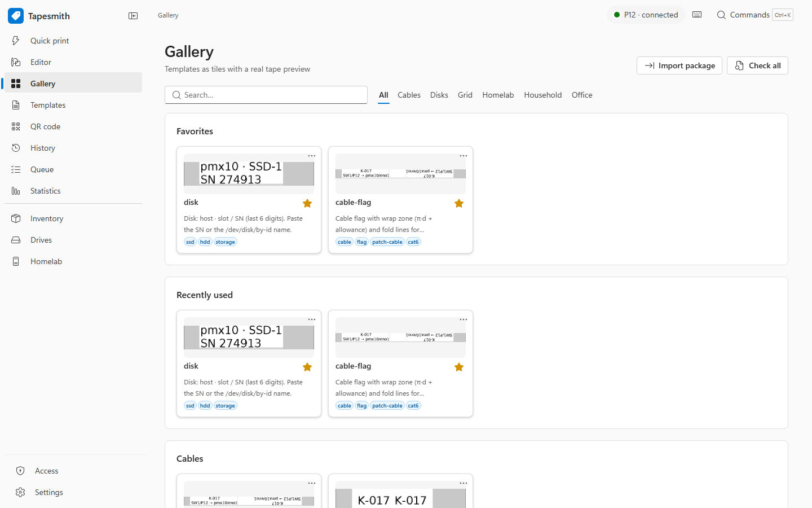View print History
The height and width of the screenshot is (508, 812).
pyautogui.click(x=73, y=148)
